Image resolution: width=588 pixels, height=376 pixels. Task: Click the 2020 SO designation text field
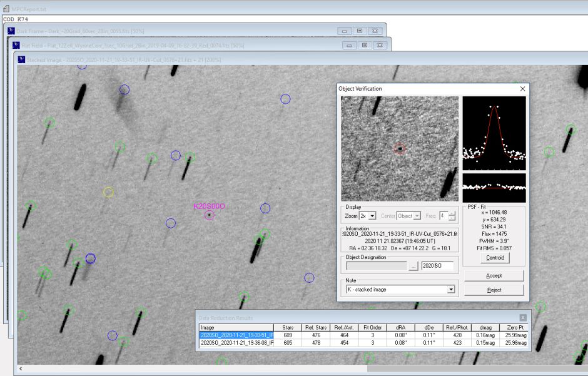click(437, 266)
